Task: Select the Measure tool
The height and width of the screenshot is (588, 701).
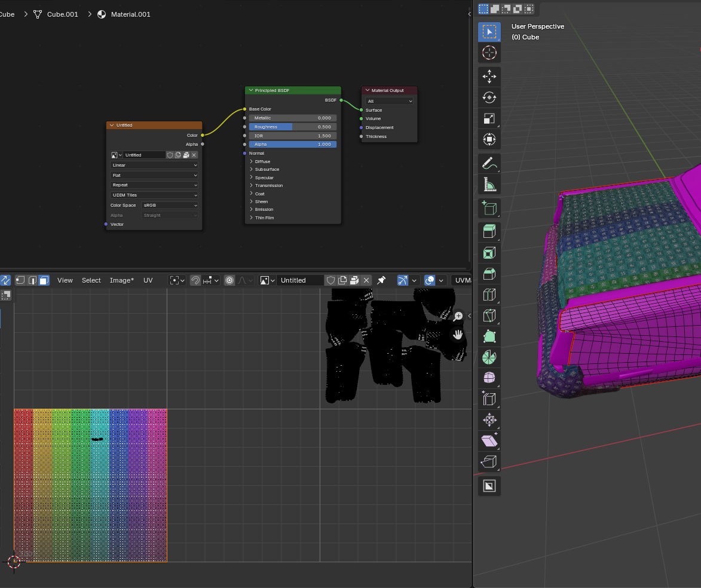Action: coord(489,184)
